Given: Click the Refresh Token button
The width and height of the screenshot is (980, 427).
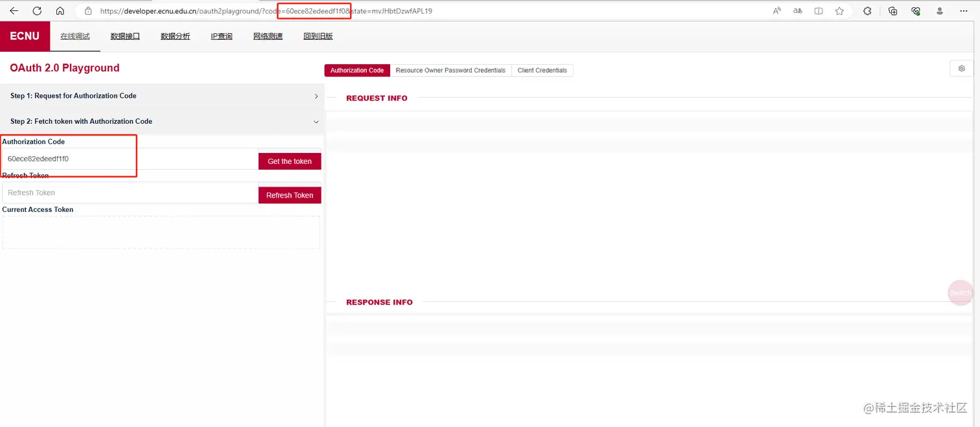Looking at the screenshot, I should click(290, 195).
